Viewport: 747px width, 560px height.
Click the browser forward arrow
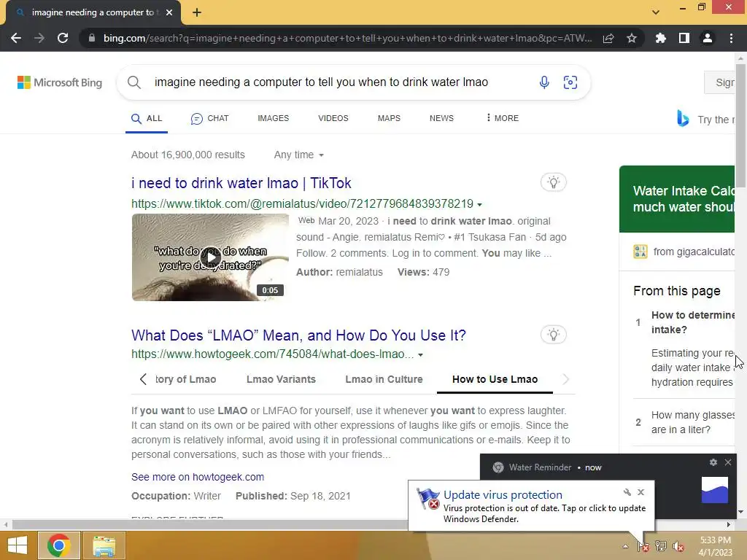39,38
